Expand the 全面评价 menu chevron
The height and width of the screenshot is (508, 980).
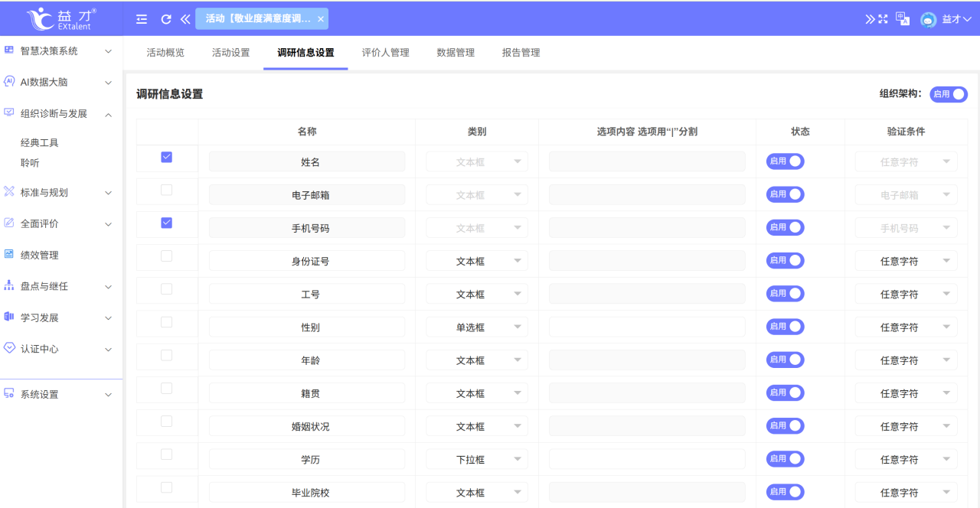coord(108,224)
